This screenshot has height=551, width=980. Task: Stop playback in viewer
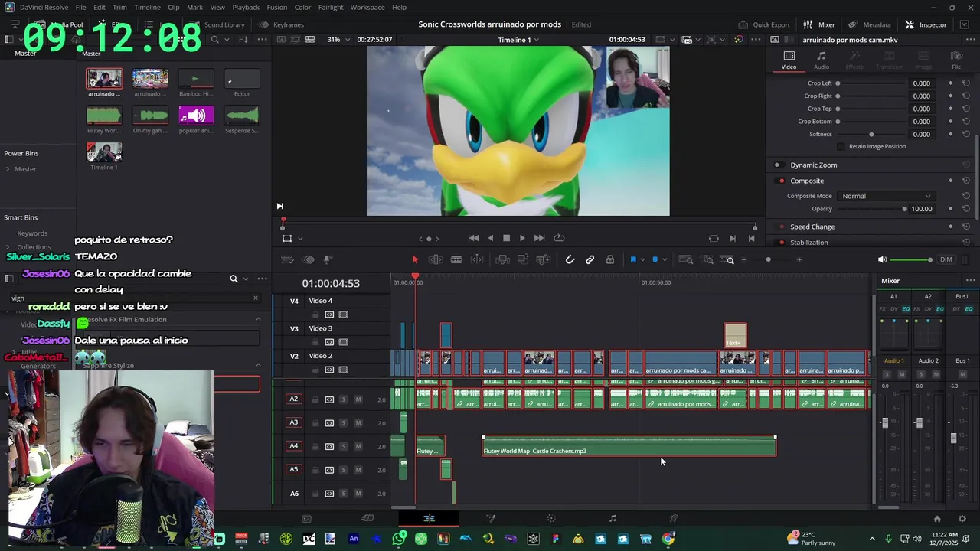pos(506,238)
